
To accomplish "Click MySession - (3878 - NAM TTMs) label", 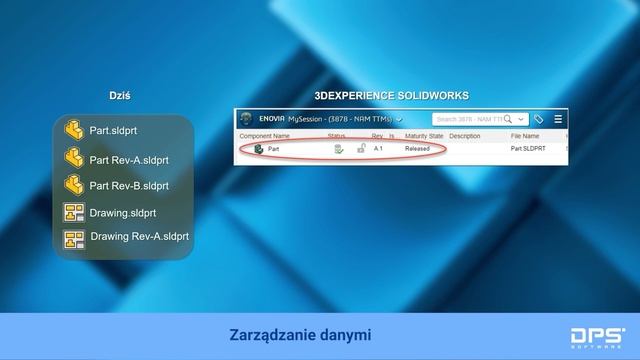I will coord(340,119).
